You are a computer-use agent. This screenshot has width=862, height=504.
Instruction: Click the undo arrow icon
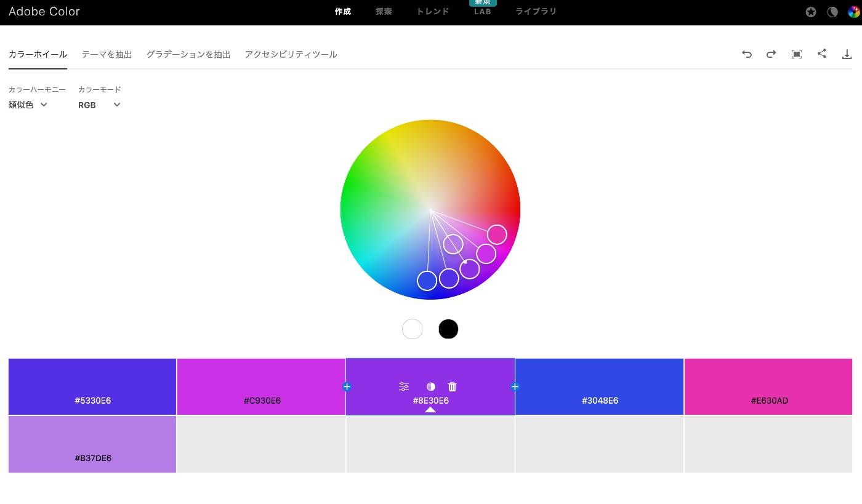[747, 54]
